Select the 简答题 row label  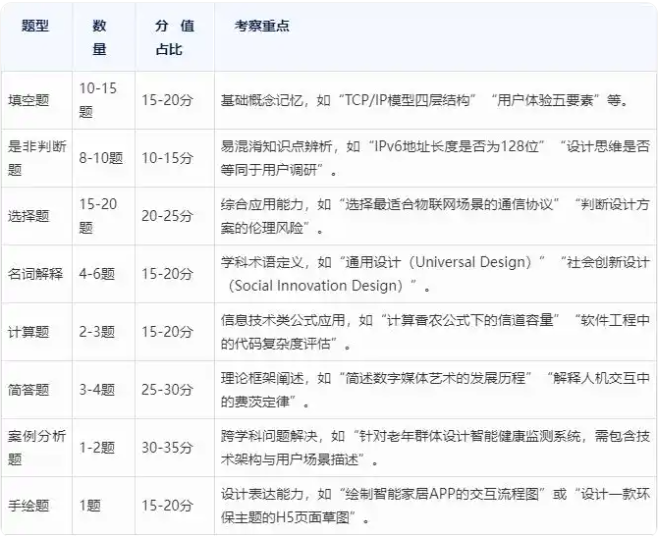(29, 389)
